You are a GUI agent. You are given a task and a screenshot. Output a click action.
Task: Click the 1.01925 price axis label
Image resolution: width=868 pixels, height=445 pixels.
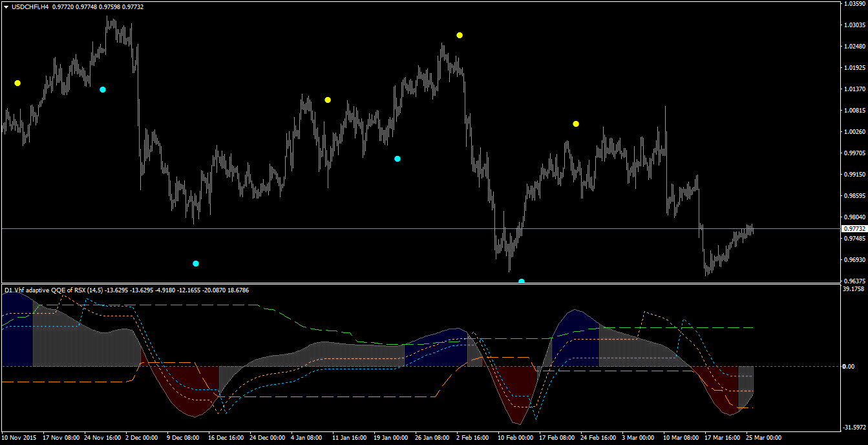point(855,67)
